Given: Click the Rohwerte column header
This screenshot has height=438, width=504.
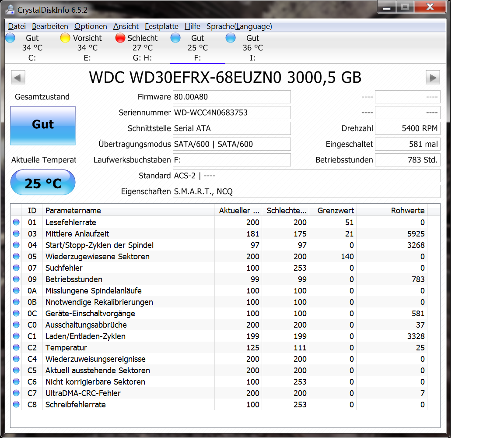Looking at the screenshot, I should 392,211.
